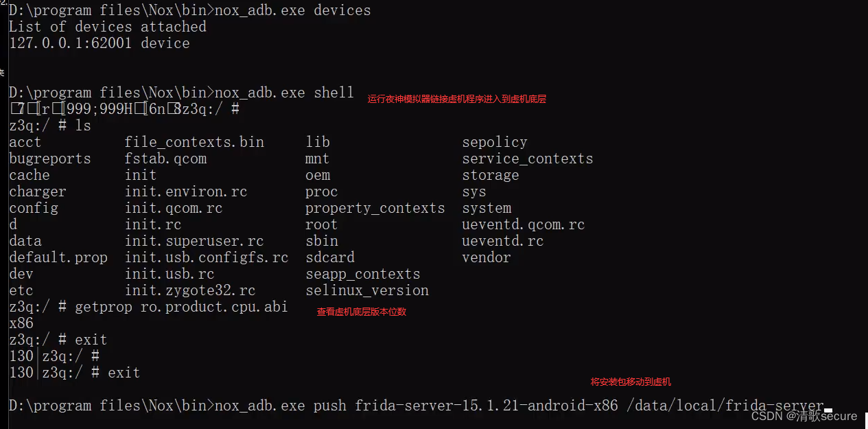Image resolution: width=868 pixels, height=429 pixels.
Task: Click the red note '查看虚机底层版本位数'
Action: 362,312
